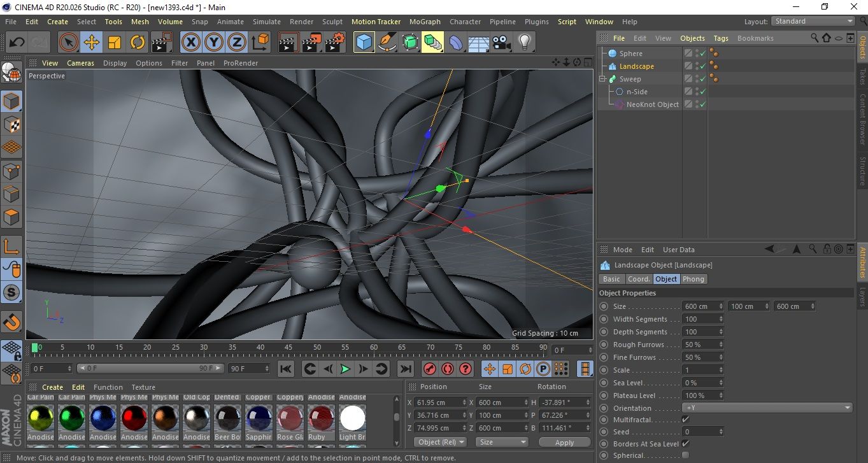Adjust Position X stepper arrows
Viewport: 868px width, 463px height.
coord(464,402)
